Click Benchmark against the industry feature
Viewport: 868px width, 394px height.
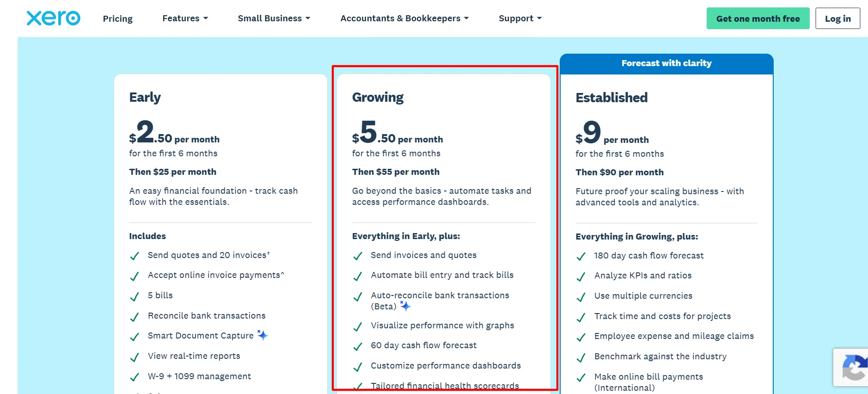tap(660, 357)
